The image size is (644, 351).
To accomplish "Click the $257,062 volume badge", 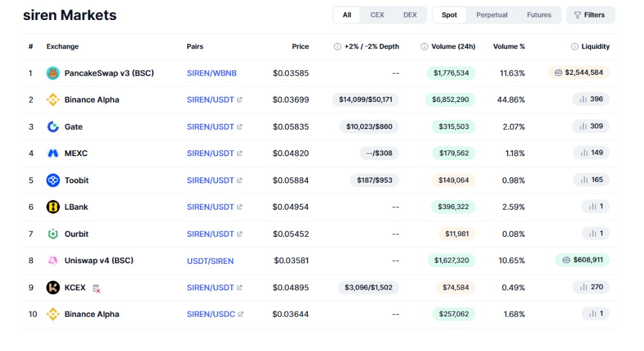I will tap(454, 314).
